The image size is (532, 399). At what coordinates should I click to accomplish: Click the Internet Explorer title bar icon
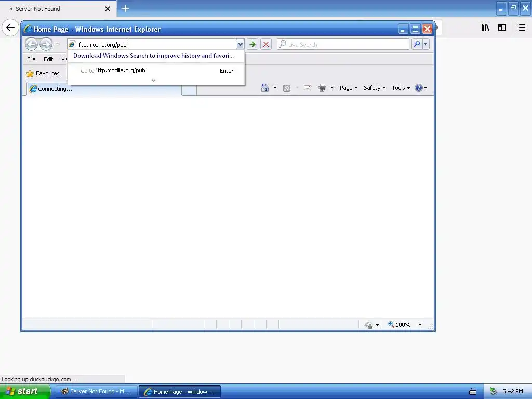click(x=28, y=29)
